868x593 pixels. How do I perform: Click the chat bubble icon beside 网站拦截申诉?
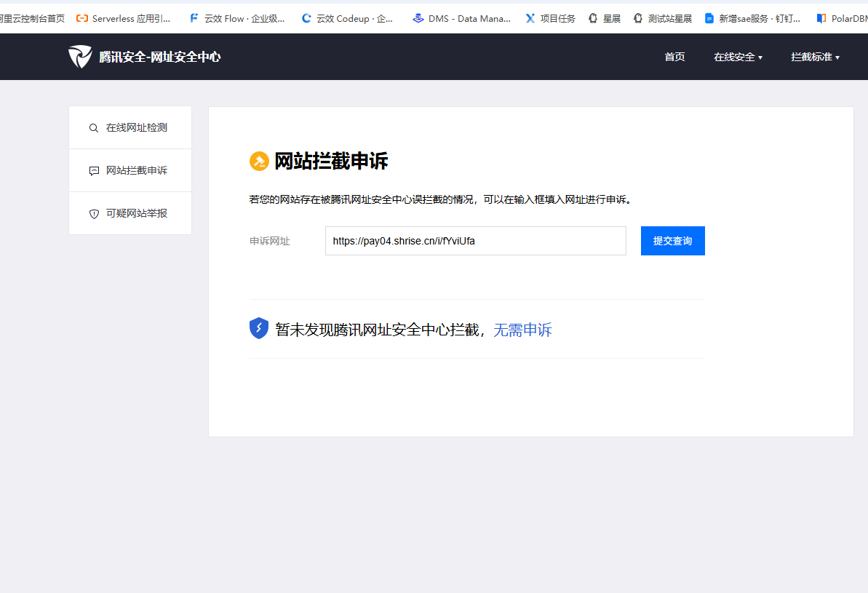94,171
